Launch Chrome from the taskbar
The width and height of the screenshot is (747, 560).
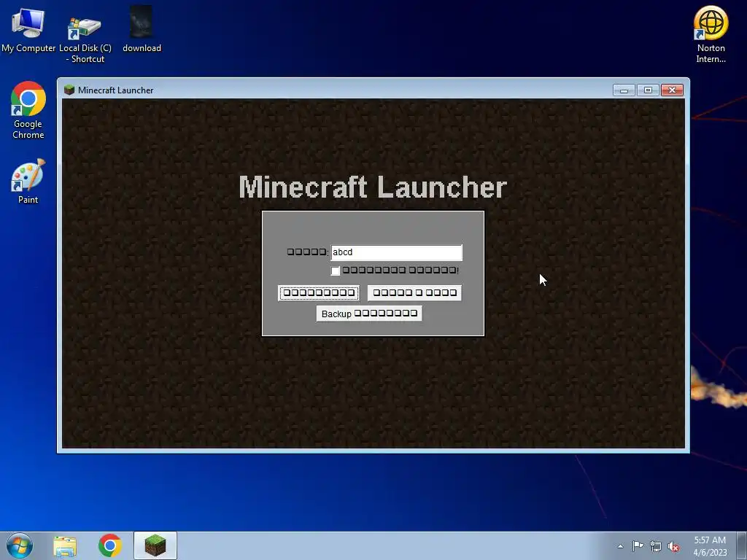tap(110, 545)
